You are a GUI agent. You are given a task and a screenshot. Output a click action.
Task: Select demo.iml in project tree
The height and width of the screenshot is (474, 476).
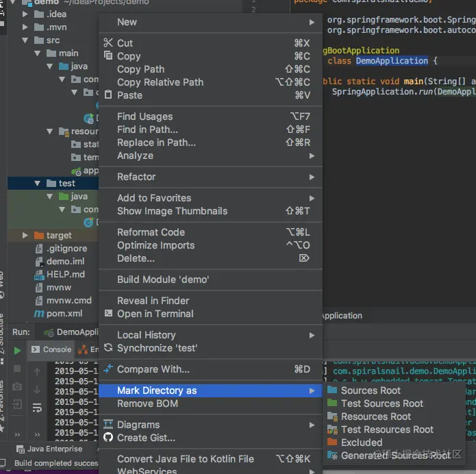(x=60, y=261)
